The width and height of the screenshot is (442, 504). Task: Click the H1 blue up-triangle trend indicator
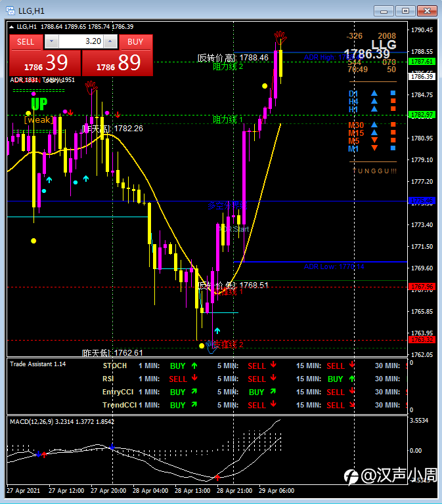(374, 109)
